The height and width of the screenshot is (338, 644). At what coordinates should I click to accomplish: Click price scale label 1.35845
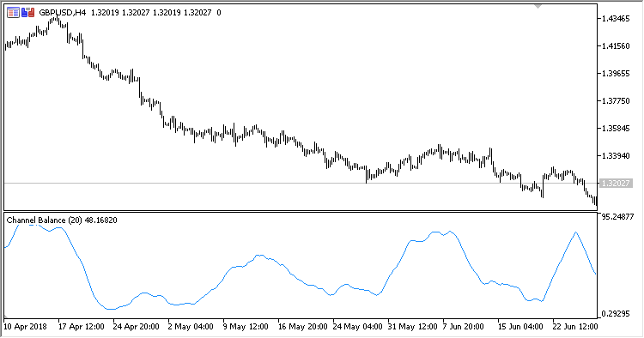click(x=616, y=129)
